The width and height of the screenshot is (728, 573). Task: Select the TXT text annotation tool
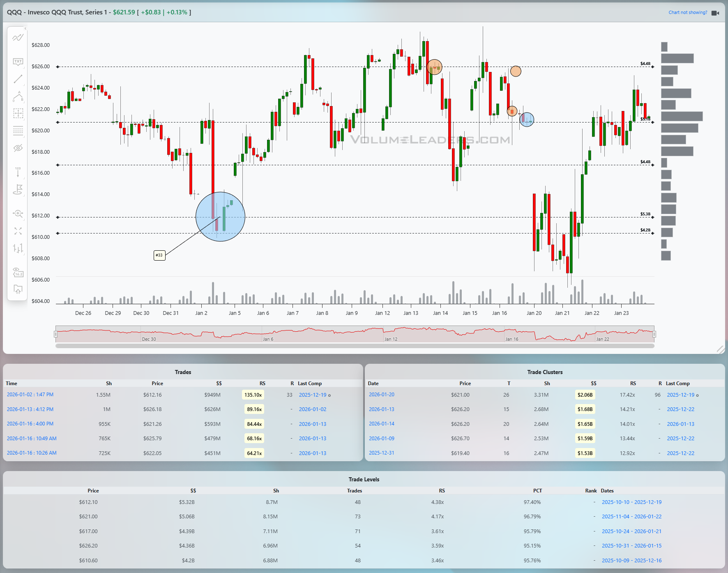[x=18, y=62]
